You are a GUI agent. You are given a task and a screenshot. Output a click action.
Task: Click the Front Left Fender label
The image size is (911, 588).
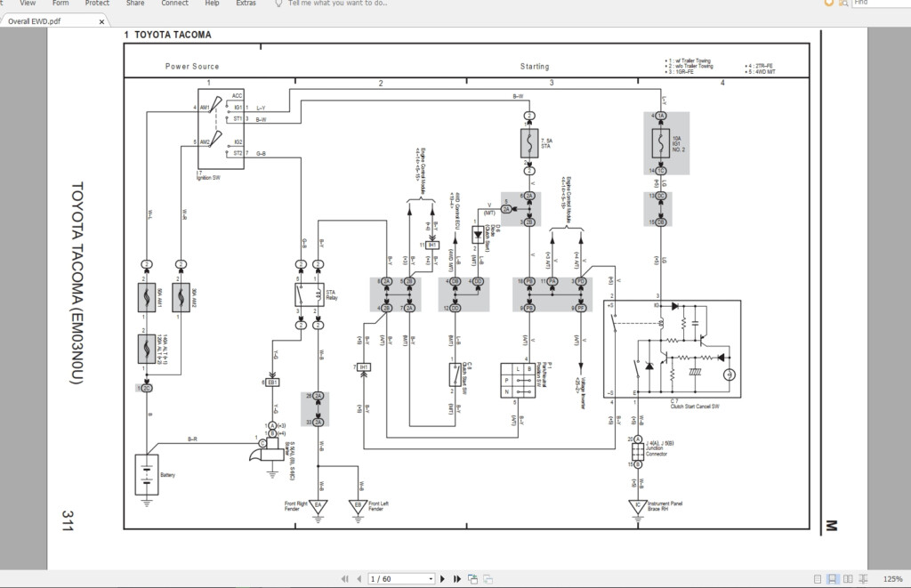pyautogui.click(x=378, y=506)
